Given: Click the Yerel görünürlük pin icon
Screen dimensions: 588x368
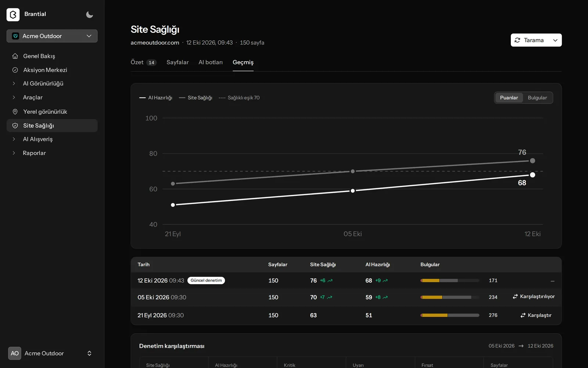Looking at the screenshot, I should (x=15, y=112).
